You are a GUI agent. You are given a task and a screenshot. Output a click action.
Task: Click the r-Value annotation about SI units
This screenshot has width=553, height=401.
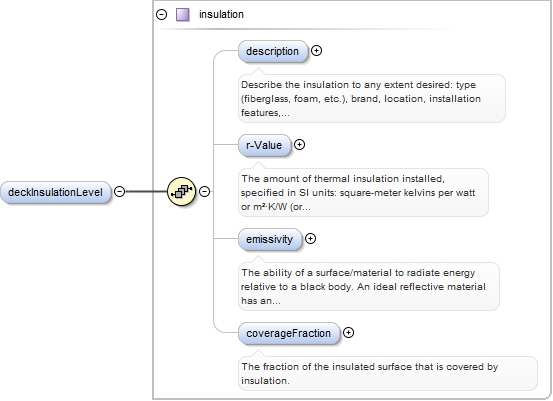click(x=363, y=193)
